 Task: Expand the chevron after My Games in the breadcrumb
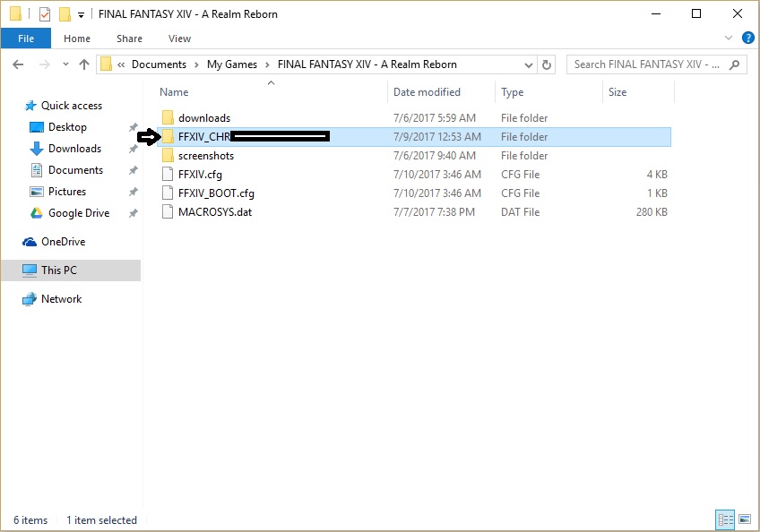pyautogui.click(x=267, y=64)
